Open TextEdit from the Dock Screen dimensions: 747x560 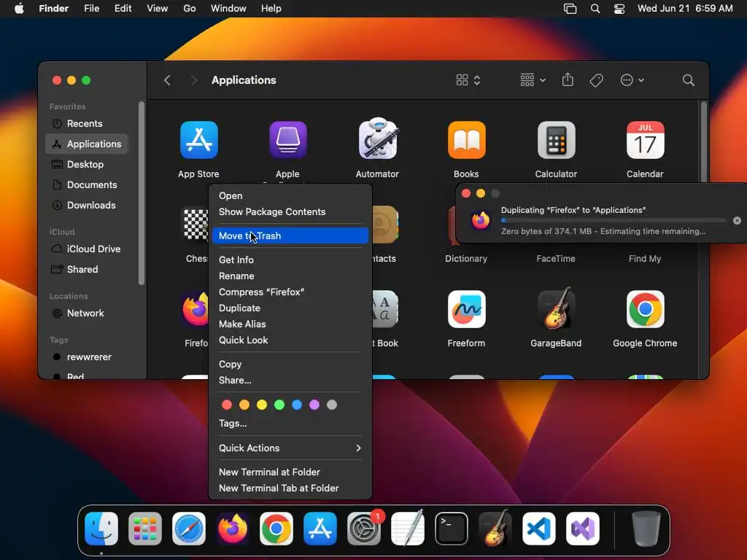[407, 529]
